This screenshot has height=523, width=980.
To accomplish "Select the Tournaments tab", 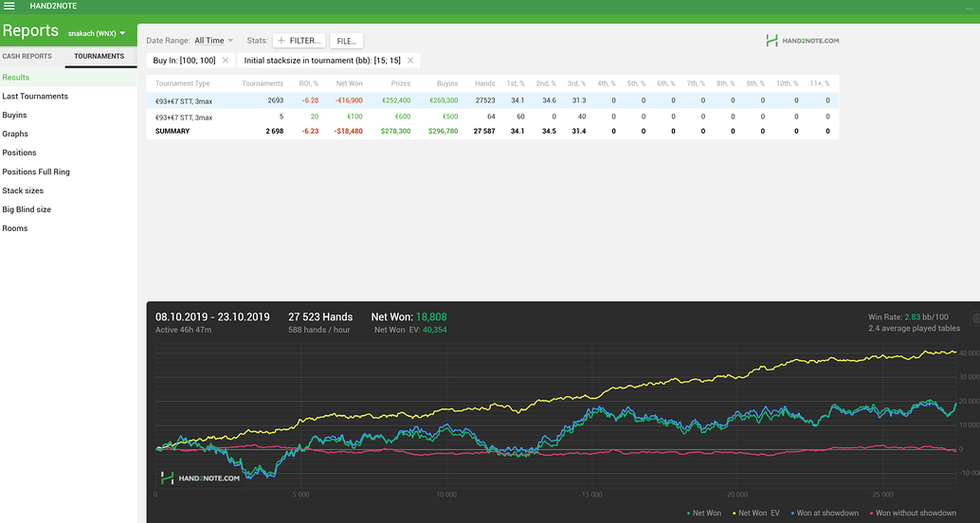I will pos(99,56).
